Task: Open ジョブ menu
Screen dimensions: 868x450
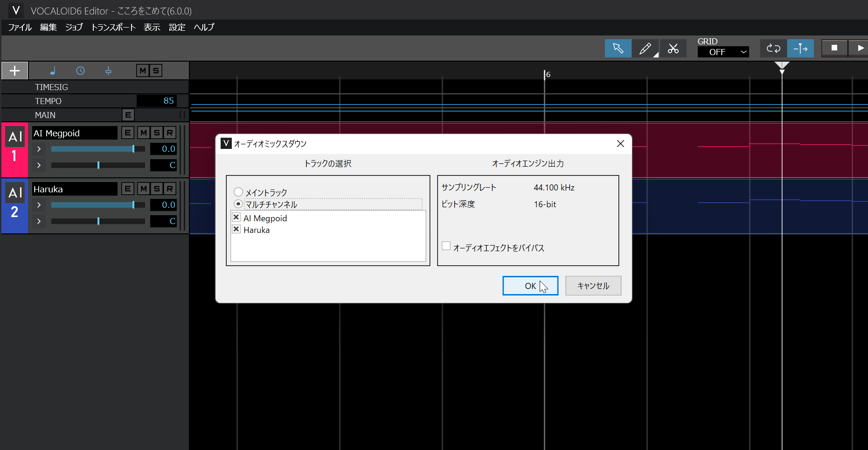Action: click(x=74, y=27)
